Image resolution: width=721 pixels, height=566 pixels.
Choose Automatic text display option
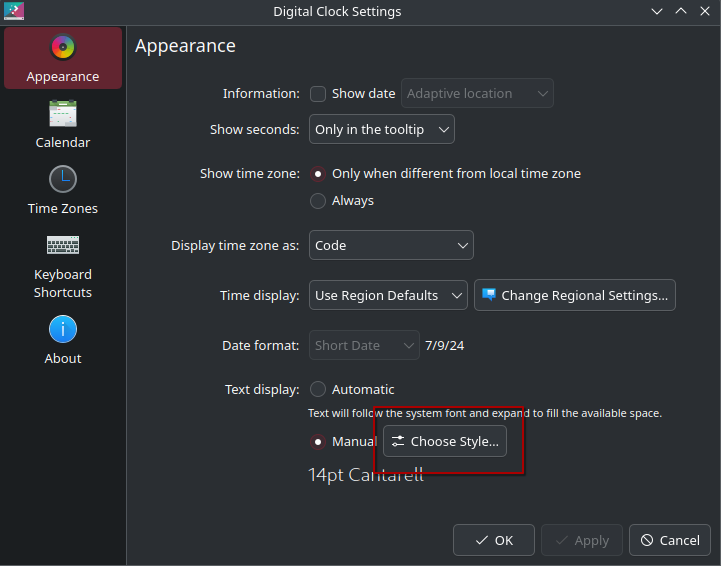coord(318,389)
